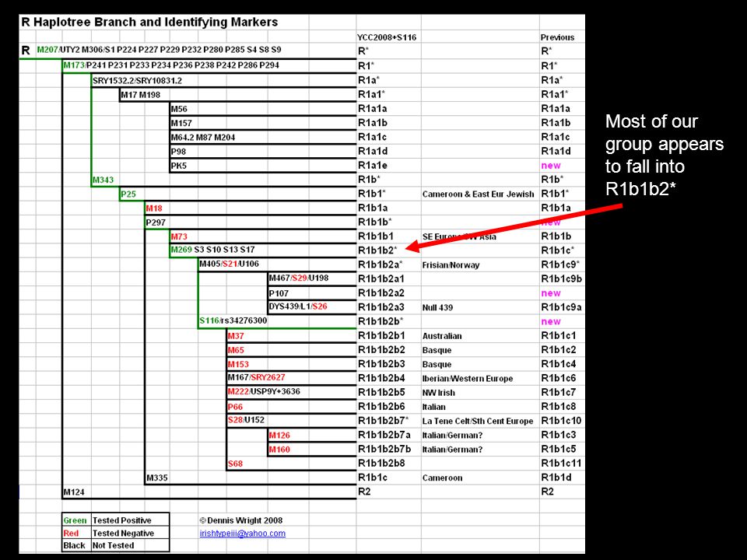The width and height of the screenshot is (747, 560).
Task: Select the P297 marker cell
Action: tap(156, 222)
